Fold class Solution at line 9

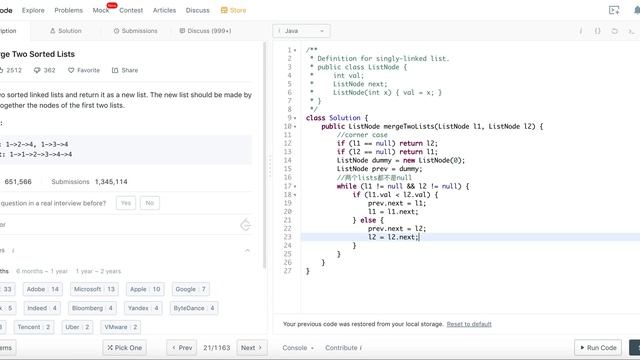tap(295, 118)
